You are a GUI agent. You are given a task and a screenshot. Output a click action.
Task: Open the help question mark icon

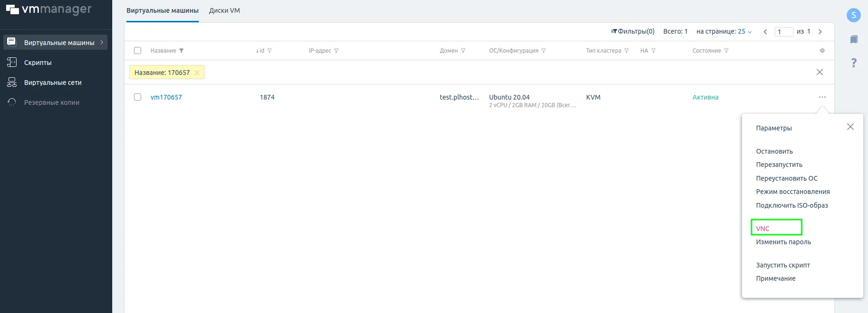coord(853,63)
